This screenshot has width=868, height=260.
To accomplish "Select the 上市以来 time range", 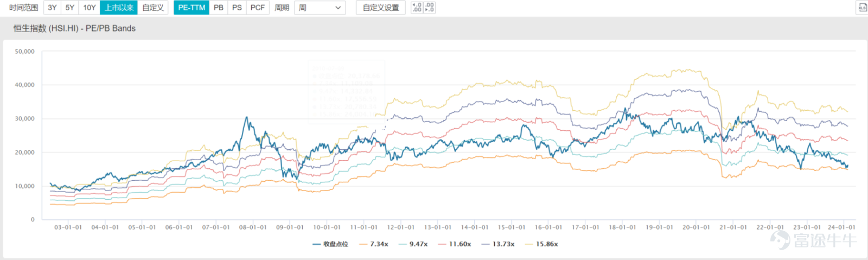I will 119,8.
